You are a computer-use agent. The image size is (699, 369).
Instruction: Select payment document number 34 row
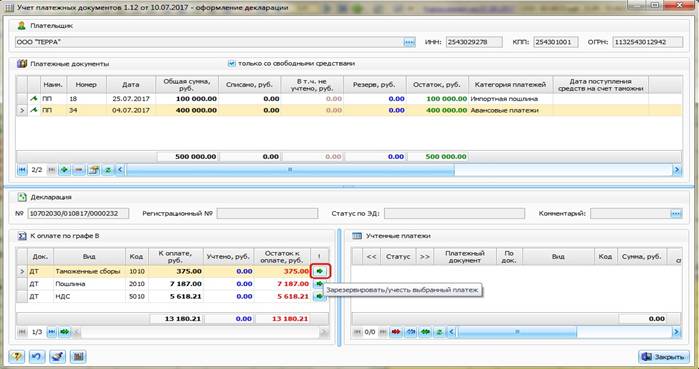(x=349, y=110)
